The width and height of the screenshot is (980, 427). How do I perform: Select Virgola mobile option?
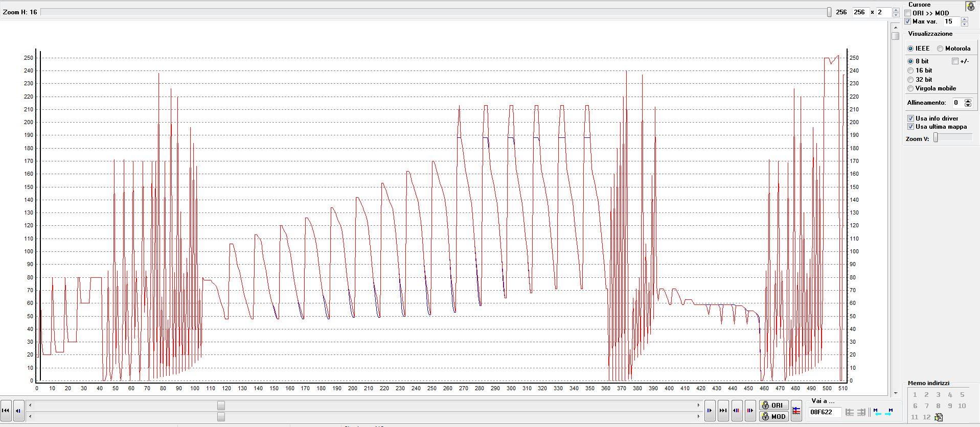tap(910, 88)
